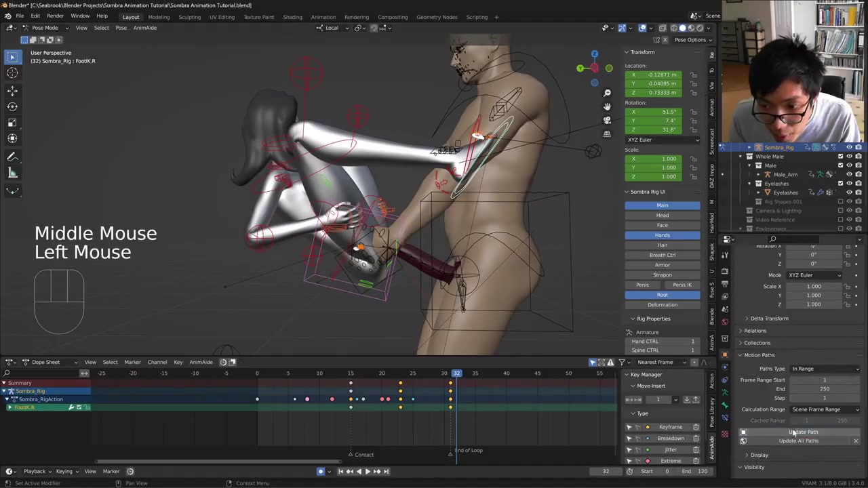Click the Update All Paths button
The height and width of the screenshot is (488, 868).
798,441
